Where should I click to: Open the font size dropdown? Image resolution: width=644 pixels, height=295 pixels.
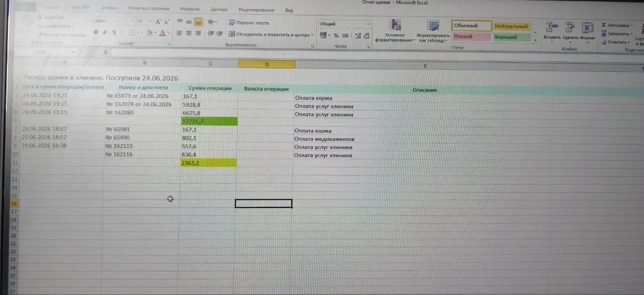pyautogui.click(x=143, y=21)
